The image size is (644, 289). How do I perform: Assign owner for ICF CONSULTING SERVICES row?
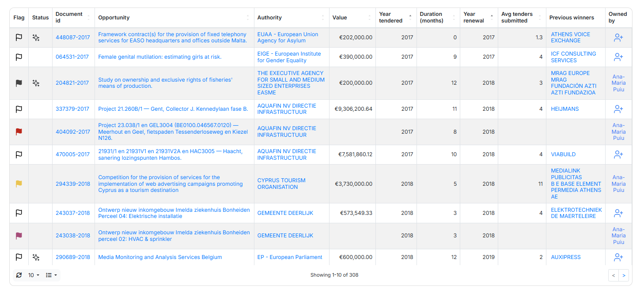618,57
